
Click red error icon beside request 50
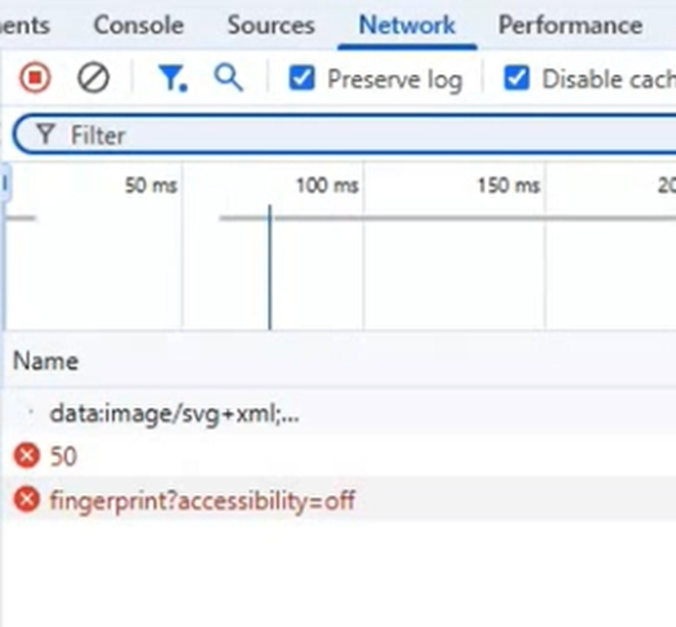click(x=27, y=457)
